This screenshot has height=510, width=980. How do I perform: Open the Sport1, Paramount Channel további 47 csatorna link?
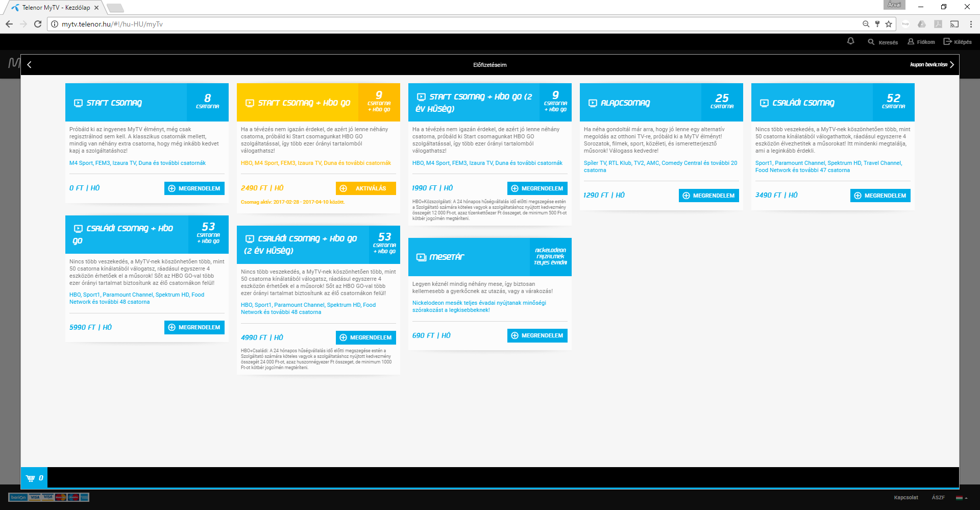(x=829, y=167)
